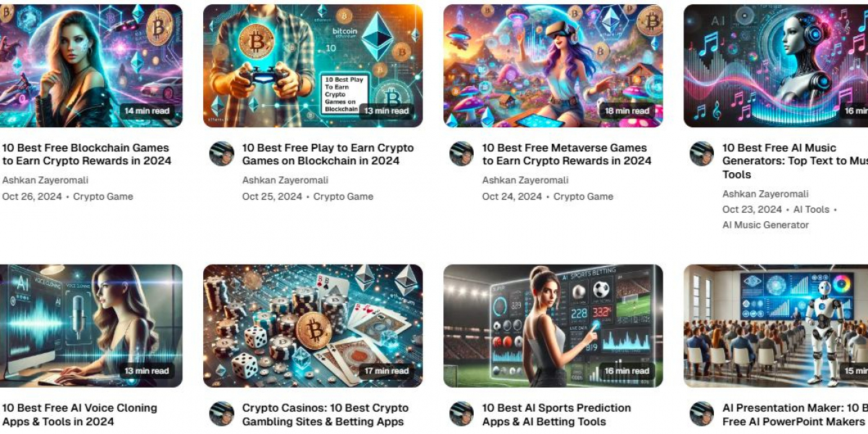
Task: Open the AI Voice Cloning thumbnail image
Action: tap(91, 325)
